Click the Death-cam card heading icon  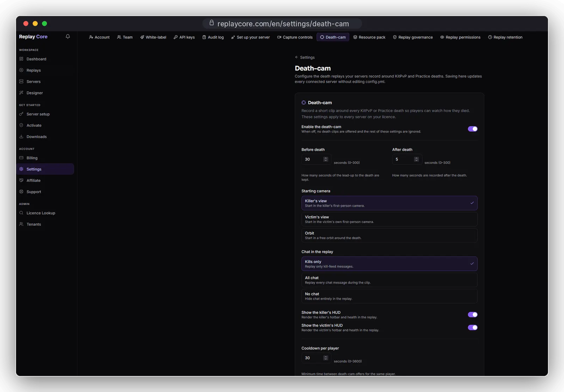pyautogui.click(x=304, y=102)
